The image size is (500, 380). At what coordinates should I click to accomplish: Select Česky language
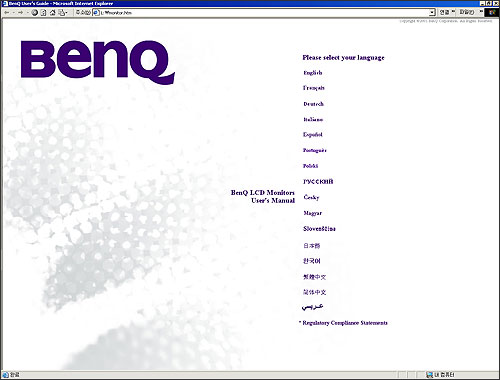point(311,197)
